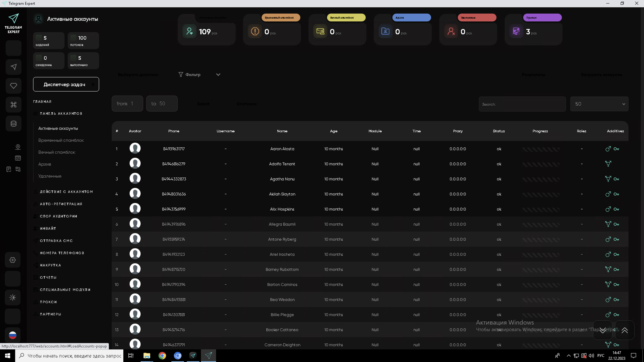Click the database stack sidebar icon
This screenshot has height=362, width=644.
pos(14,123)
